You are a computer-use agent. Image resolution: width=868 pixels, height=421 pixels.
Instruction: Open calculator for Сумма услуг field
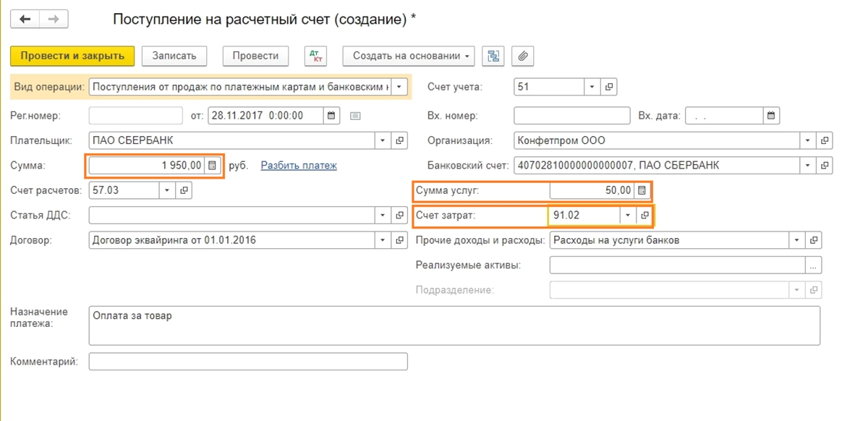[642, 191]
